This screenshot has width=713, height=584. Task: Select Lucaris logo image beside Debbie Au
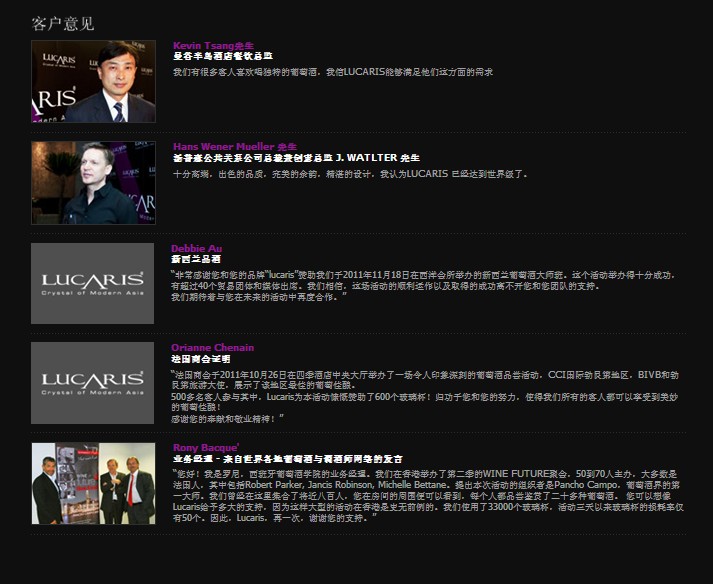92,283
